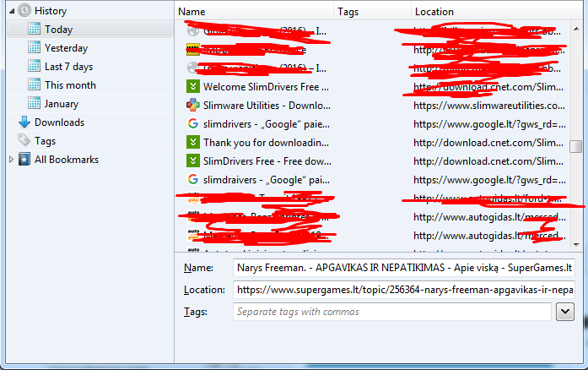Select 'Slimware Utilities - Downlo...' entry
Screen dimensions: 588x370
coord(267,106)
